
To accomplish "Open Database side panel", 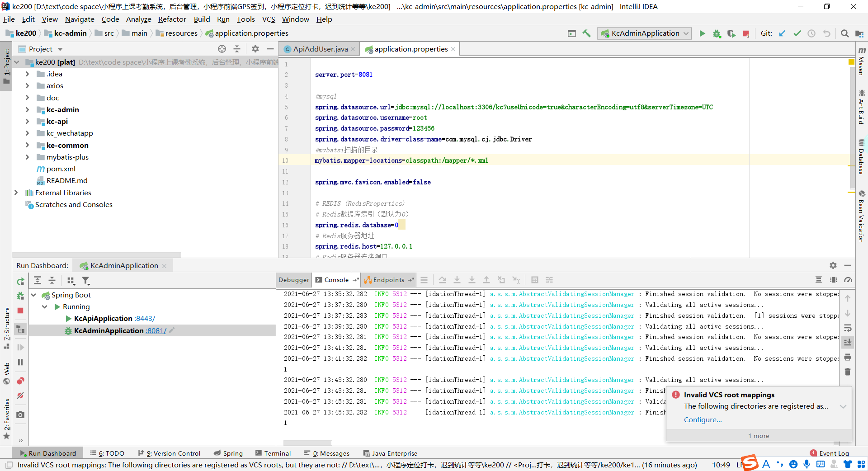I will click(862, 157).
